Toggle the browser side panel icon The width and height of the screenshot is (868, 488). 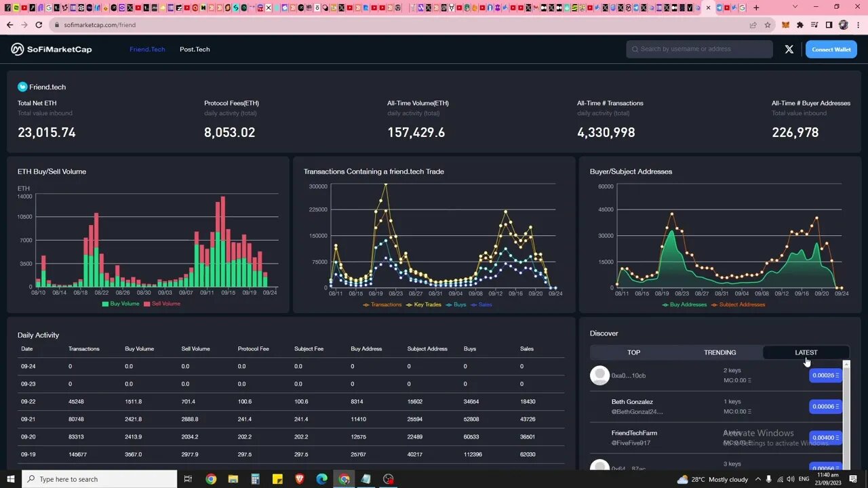829,25
